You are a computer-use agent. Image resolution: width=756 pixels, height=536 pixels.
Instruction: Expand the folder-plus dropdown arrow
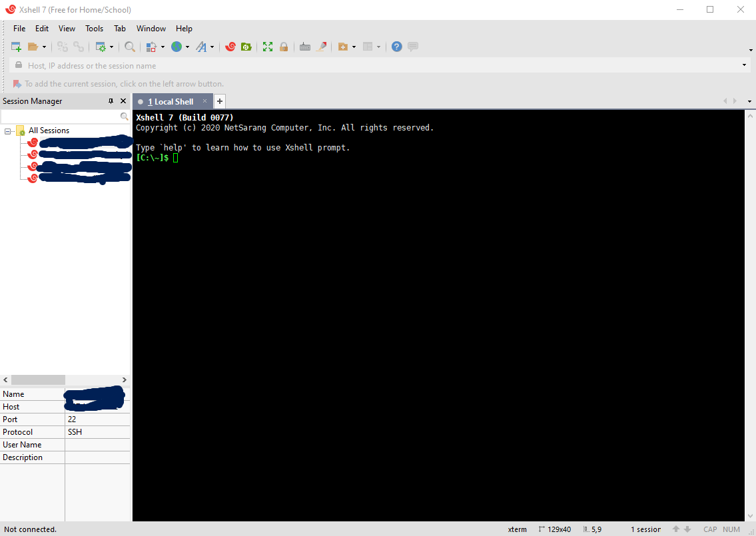(x=354, y=47)
